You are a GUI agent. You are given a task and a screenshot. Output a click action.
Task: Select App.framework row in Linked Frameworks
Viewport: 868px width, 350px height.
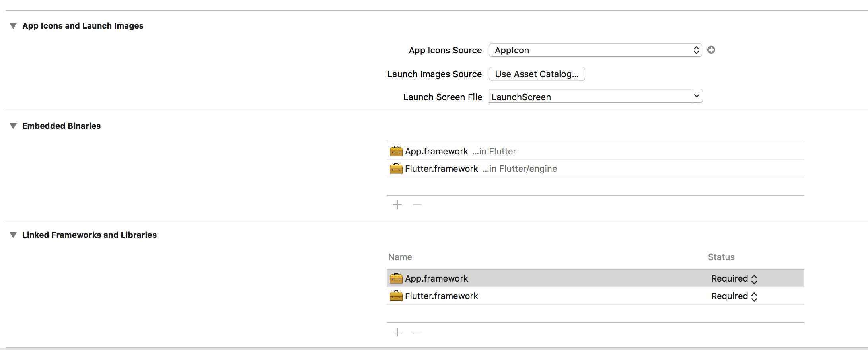click(595, 278)
